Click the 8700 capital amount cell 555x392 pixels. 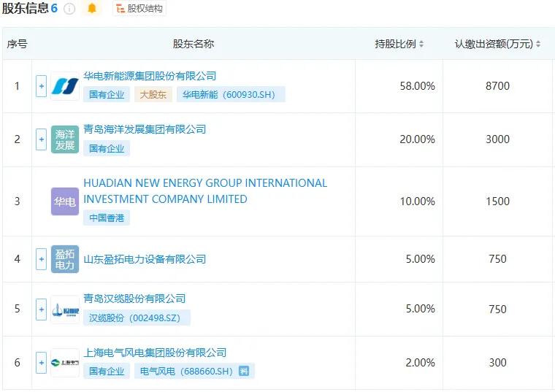(497, 86)
